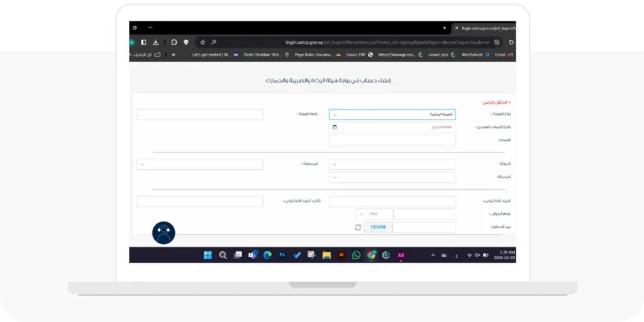Open a new browser tab
The height and width of the screenshot is (322, 644).
[x=445, y=28]
